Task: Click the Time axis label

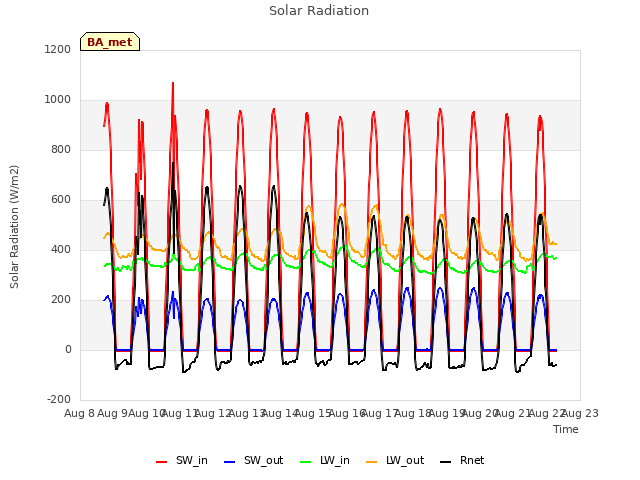Action: click(566, 429)
